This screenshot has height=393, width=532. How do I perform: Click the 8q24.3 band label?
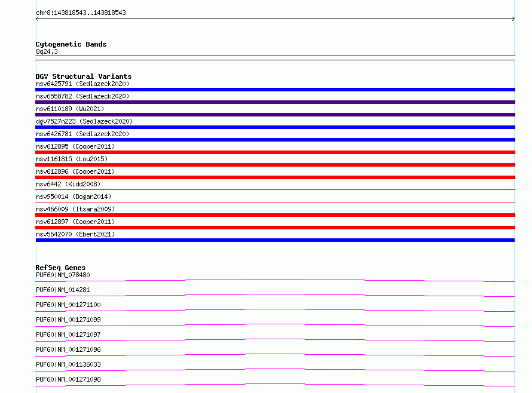tap(47, 51)
